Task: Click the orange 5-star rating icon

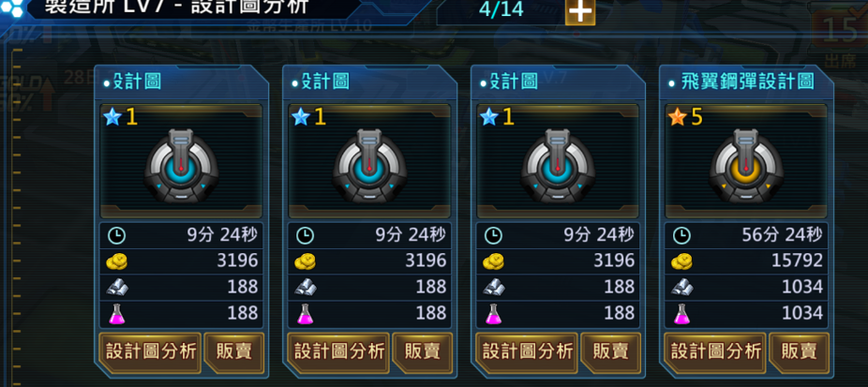Action: (x=678, y=117)
